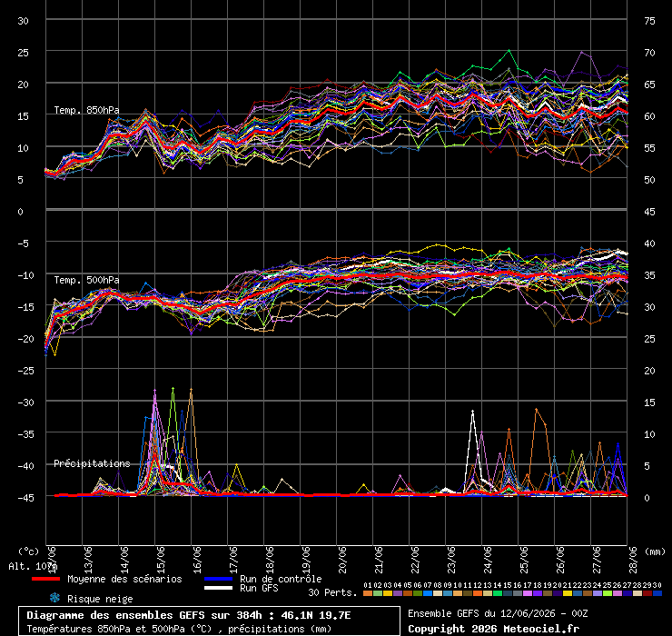Pick the blue swatch for perturbation 30

[657, 593]
